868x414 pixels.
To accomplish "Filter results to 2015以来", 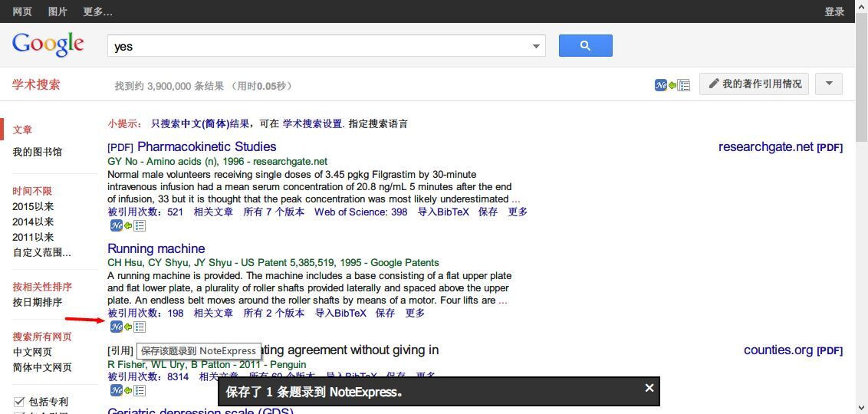I will coord(33,206).
